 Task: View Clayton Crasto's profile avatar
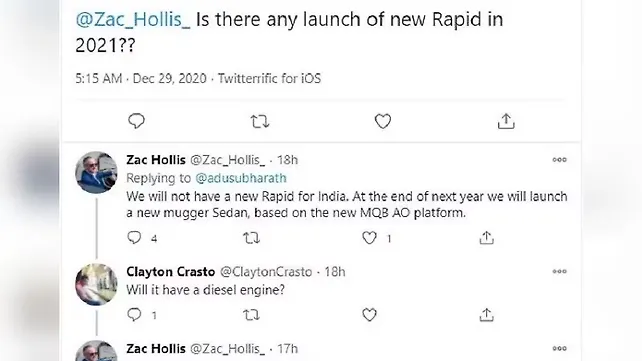pos(96,284)
